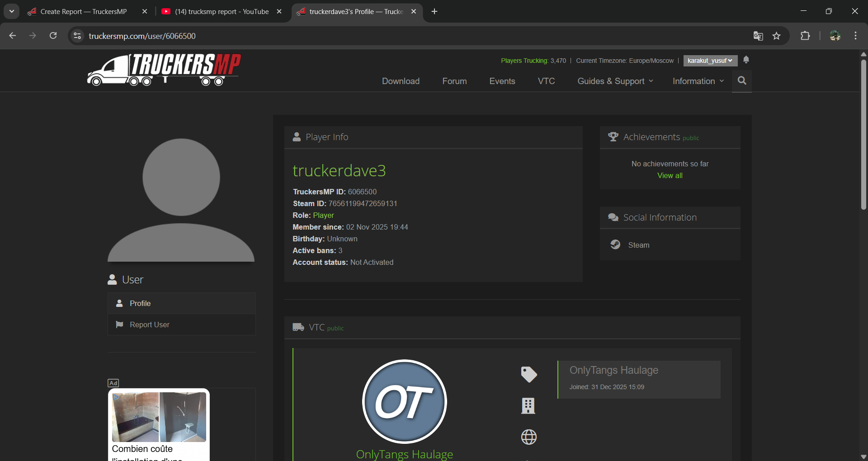The width and height of the screenshot is (868, 461).
Task: Click the Players Trucking: 3,470 text
Action: [x=533, y=61]
